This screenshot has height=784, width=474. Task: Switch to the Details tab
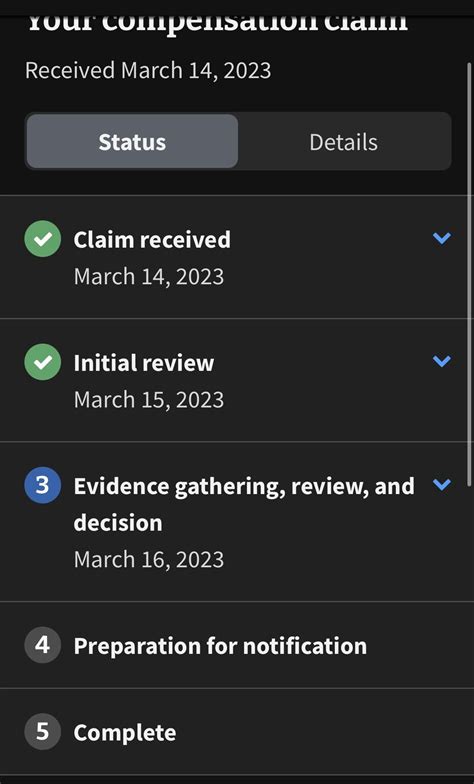pos(344,142)
